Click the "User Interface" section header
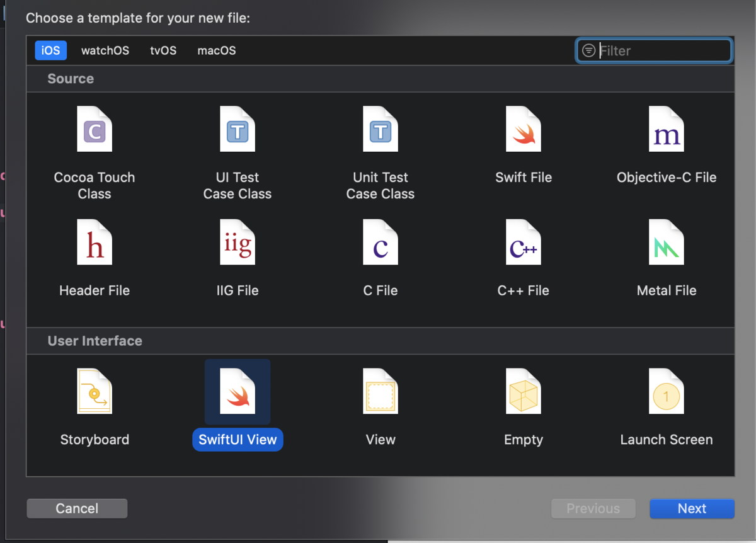The width and height of the screenshot is (756, 543). (x=95, y=341)
